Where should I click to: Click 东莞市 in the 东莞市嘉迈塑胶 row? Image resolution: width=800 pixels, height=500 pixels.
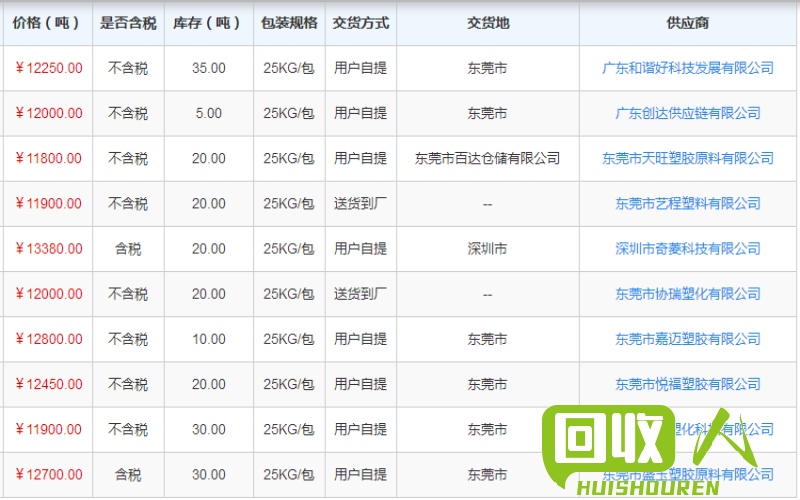click(487, 339)
